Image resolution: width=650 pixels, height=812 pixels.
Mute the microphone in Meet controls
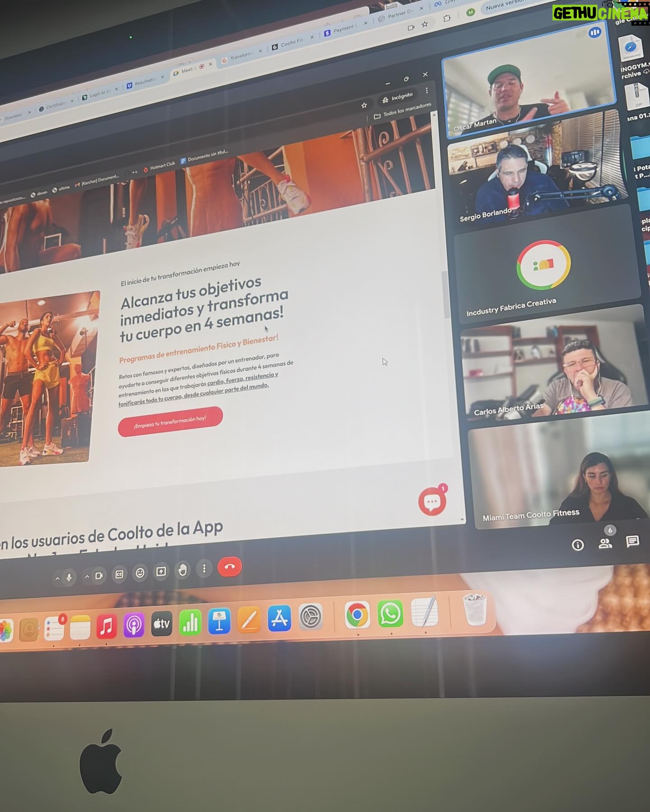69,577
